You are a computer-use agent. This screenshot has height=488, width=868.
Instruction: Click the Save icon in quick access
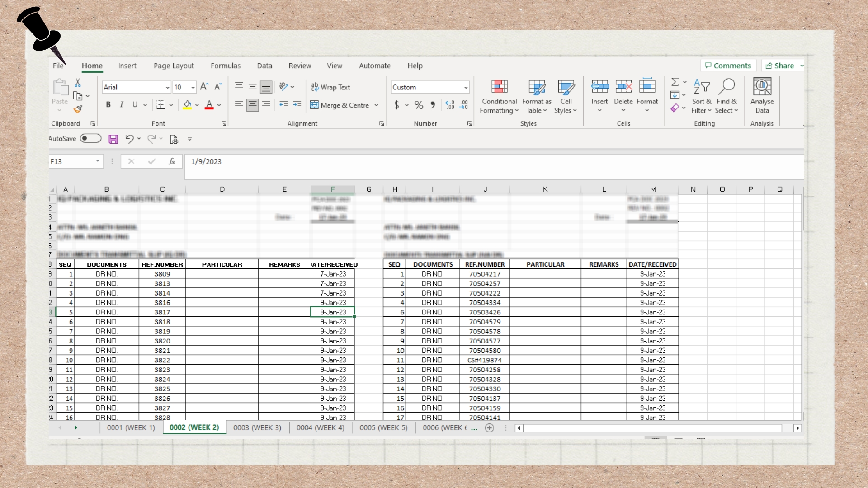(113, 139)
